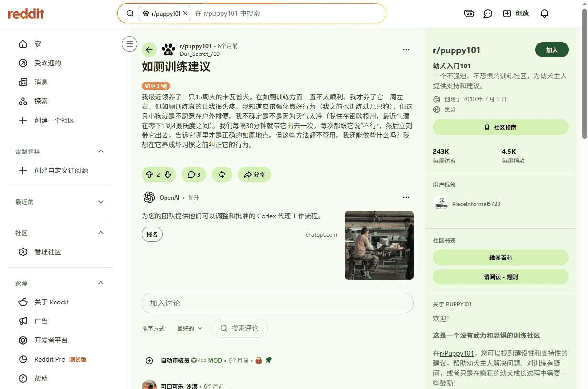The height and width of the screenshot is (389, 588).
Task: Open the Reddit home logo
Action: click(x=26, y=13)
